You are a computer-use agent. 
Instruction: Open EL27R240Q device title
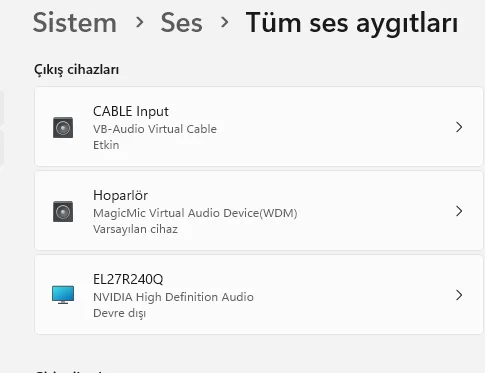coord(128,279)
